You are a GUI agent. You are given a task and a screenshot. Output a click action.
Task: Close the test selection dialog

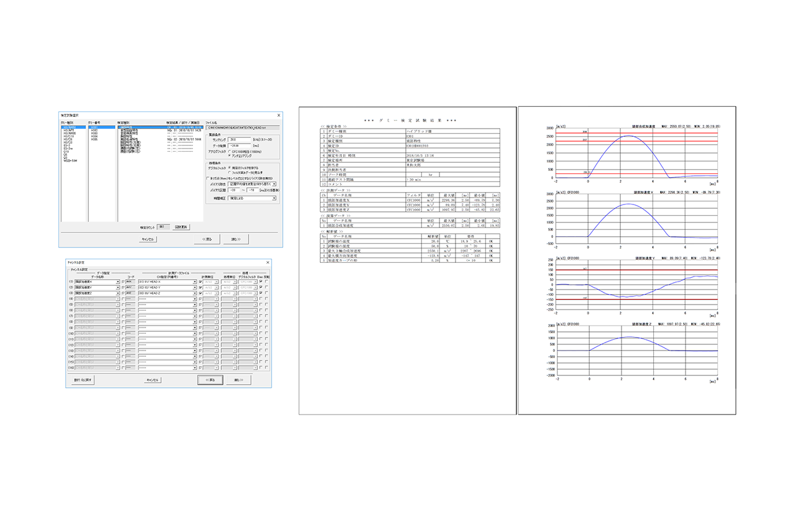click(278, 115)
